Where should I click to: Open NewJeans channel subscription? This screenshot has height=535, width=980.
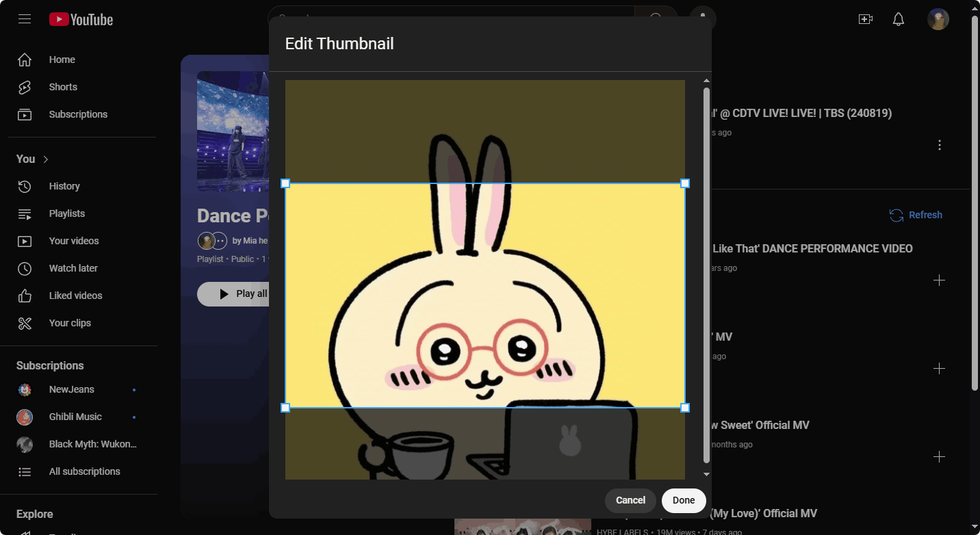pyautogui.click(x=82, y=389)
